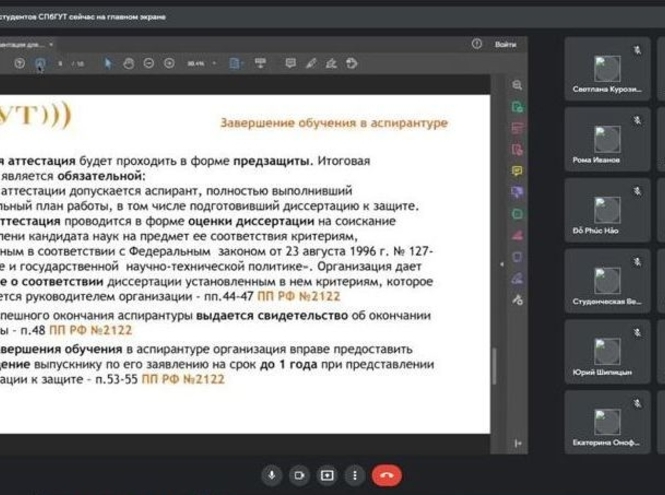Click Войти sign-in button

click(x=505, y=44)
